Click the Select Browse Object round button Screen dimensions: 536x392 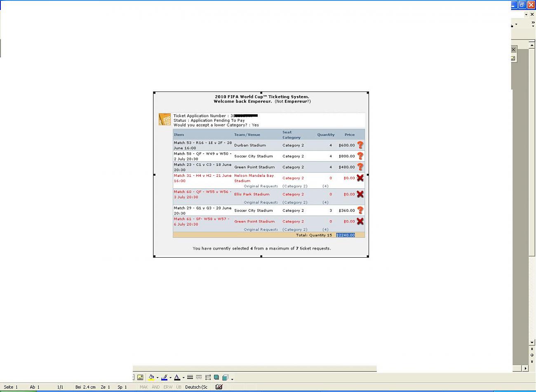click(x=532, y=355)
